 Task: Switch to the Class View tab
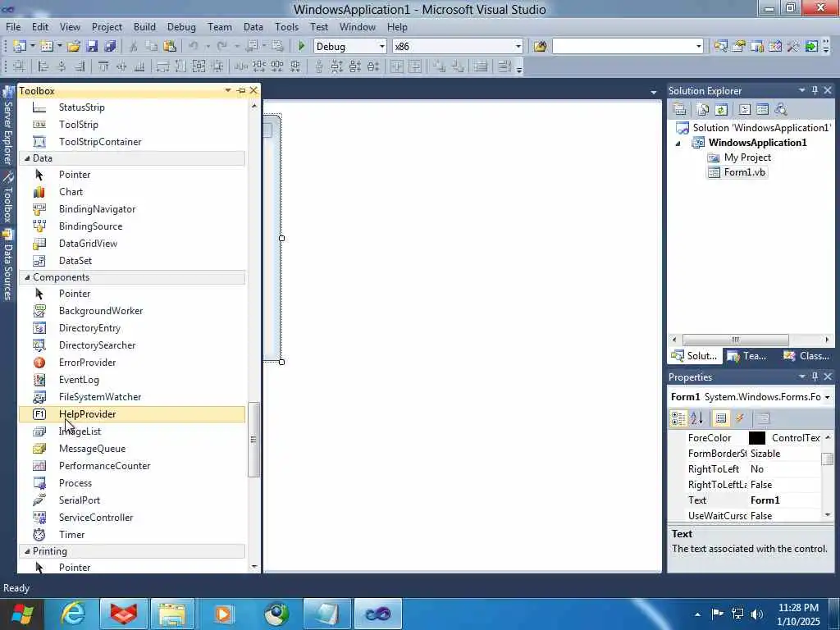pos(806,356)
